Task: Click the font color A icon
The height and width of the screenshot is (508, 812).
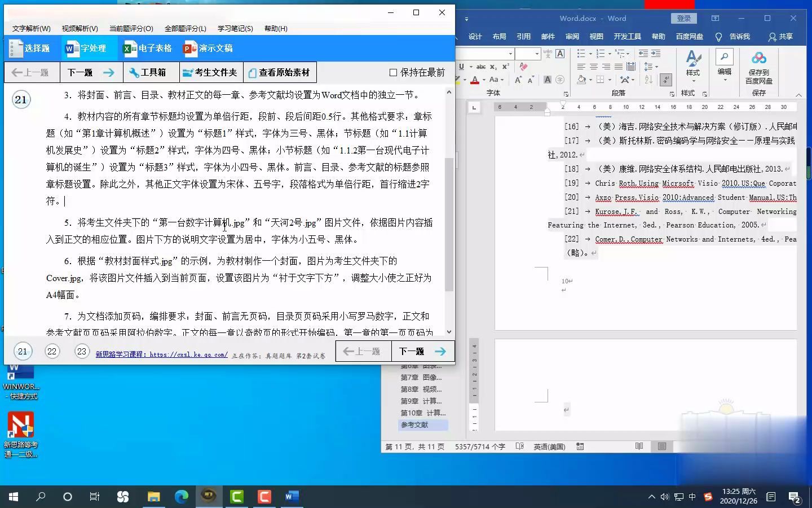Action: click(475, 80)
